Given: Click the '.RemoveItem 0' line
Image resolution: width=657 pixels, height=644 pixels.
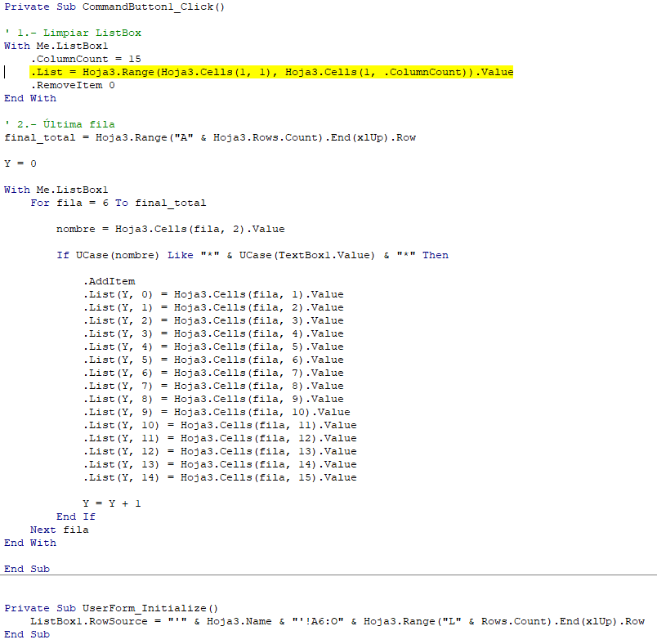Looking at the screenshot, I should click(73, 85).
